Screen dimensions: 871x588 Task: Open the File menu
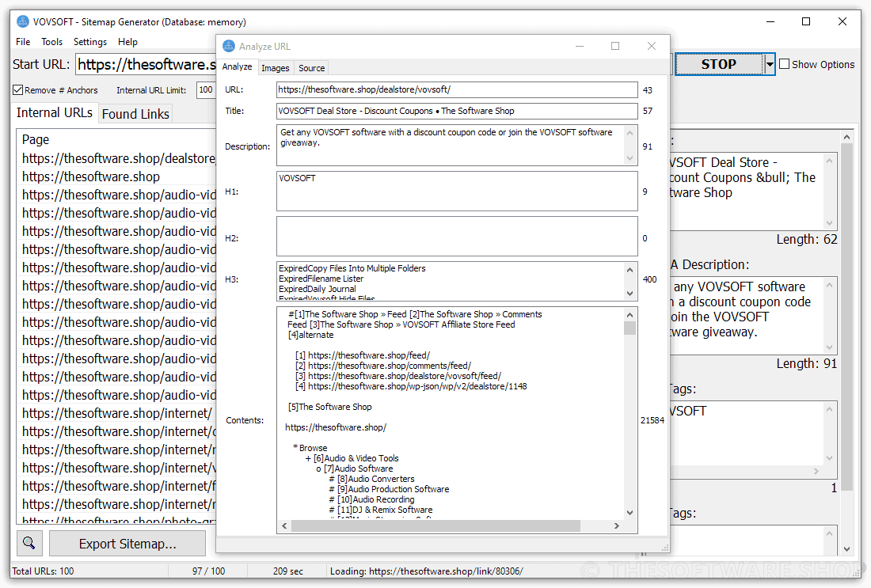pyautogui.click(x=23, y=42)
